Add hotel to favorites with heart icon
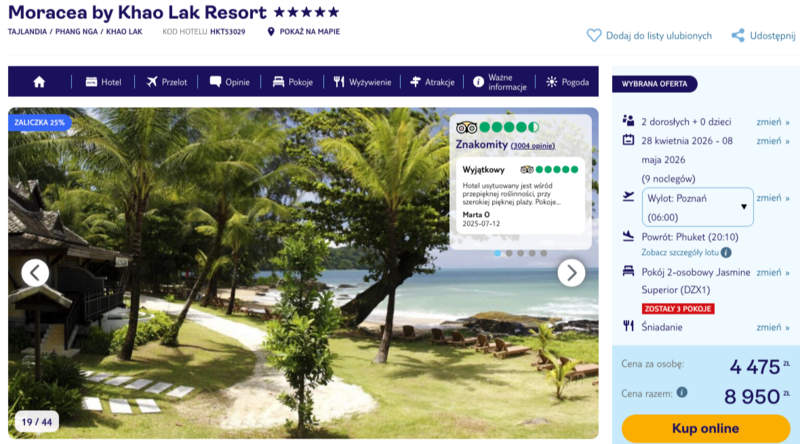Screen dimensions: 800x444 pyautogui.click(x=594, y=35)
